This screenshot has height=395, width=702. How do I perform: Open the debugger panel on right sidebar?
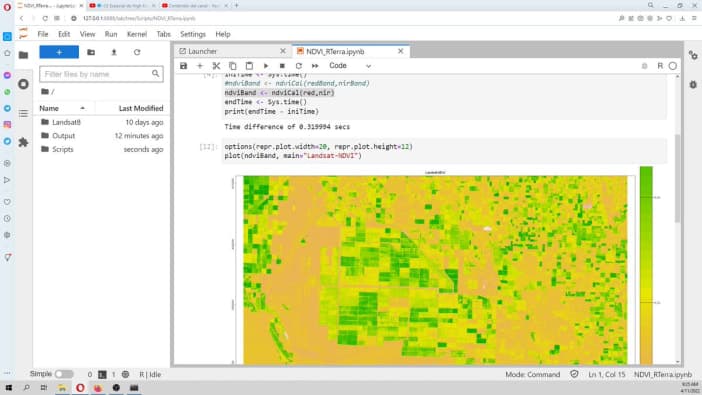[x=693, y=85]
